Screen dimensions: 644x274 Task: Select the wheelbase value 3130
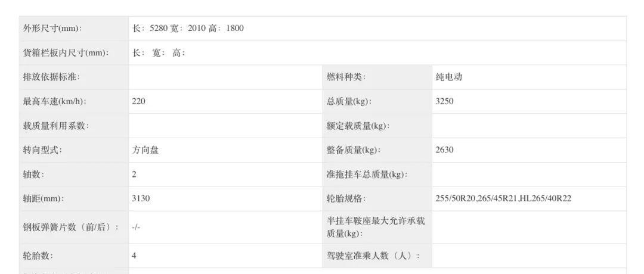[141, 198]
